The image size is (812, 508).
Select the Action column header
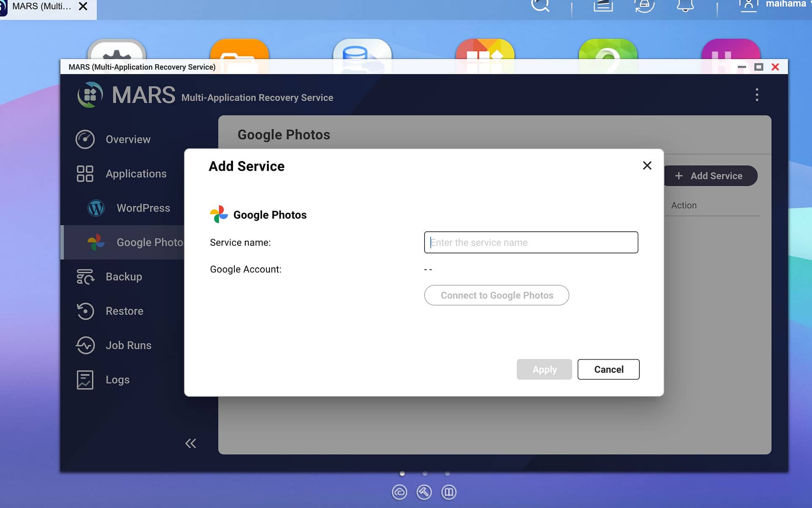(683, 205)
